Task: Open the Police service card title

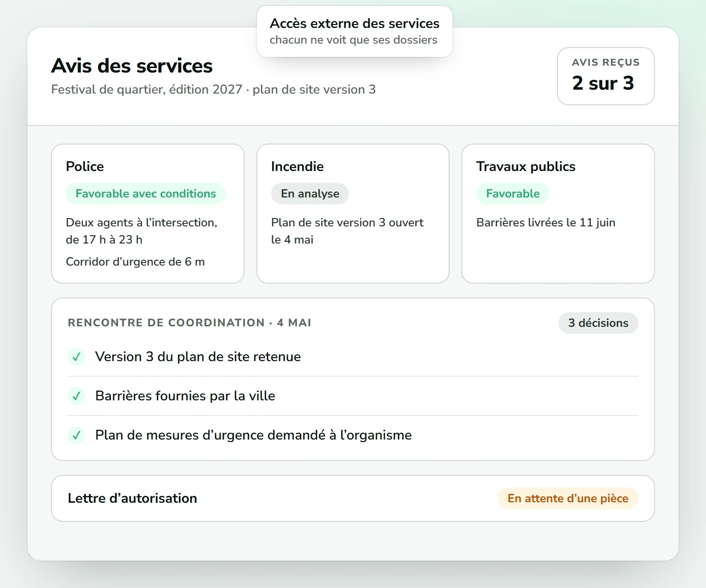Action: coord(85,167)
